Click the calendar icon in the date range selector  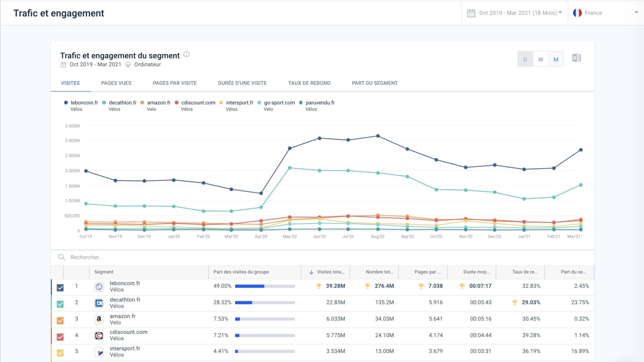[x=471, y=13]
